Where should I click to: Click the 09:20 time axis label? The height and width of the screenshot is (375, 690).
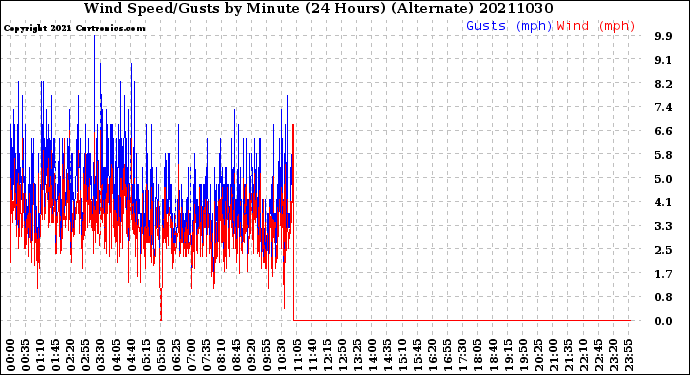click(251, 355)
